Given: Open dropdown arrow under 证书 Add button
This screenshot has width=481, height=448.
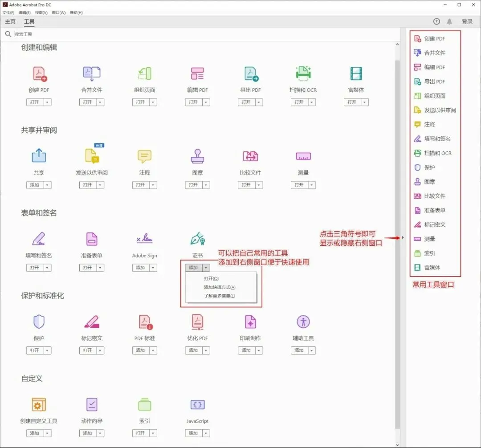Looking at the screenshot, I should [x=206, y=268].
